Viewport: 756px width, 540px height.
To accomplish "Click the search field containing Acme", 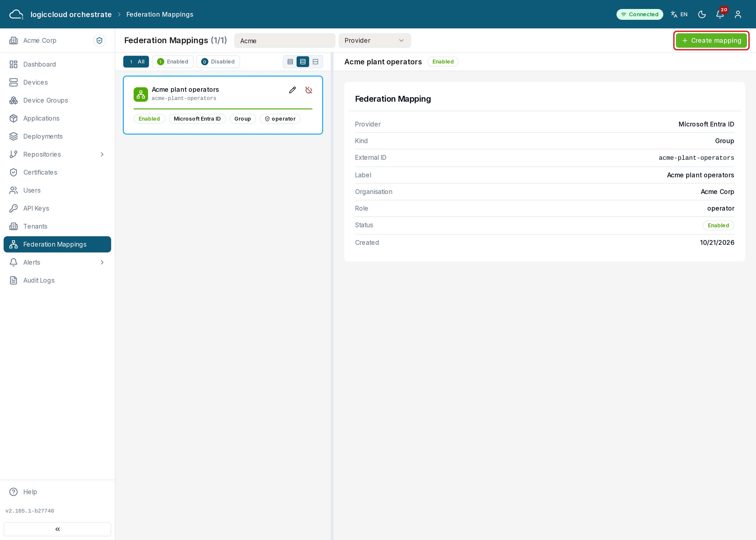I will pyautogui.click(x=285, y=40).
